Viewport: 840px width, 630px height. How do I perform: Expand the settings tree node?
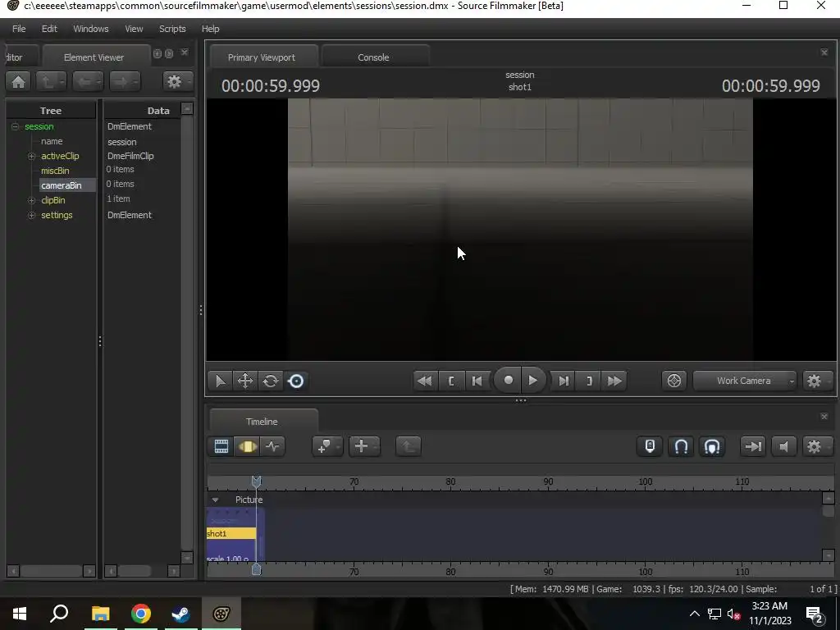point(32,215)
